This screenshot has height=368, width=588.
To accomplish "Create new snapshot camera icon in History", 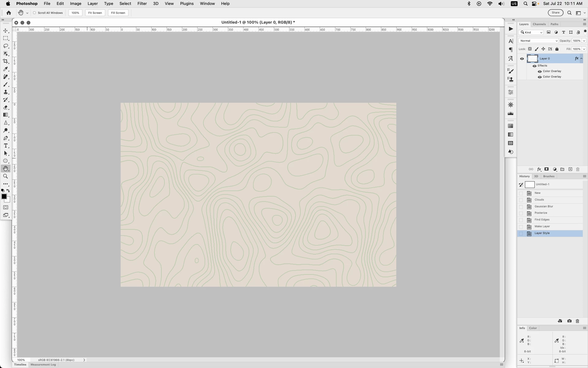I will [x=569, y=321].
